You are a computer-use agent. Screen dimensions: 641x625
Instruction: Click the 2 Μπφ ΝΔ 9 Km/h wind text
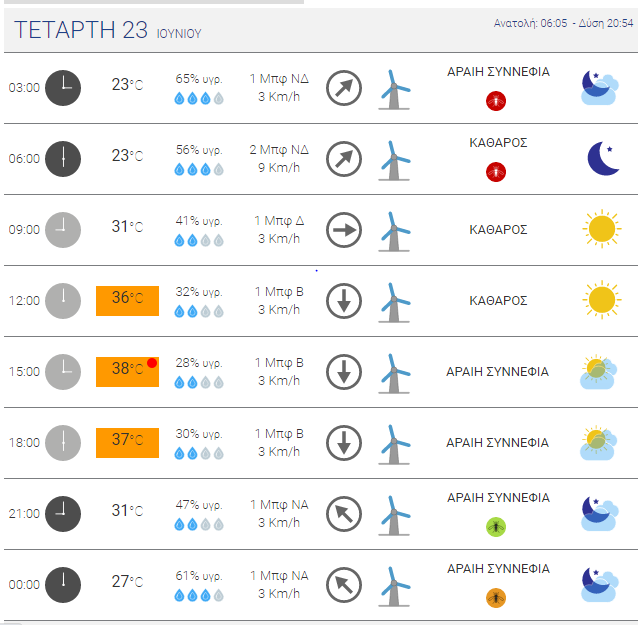(x=279, y=159)
